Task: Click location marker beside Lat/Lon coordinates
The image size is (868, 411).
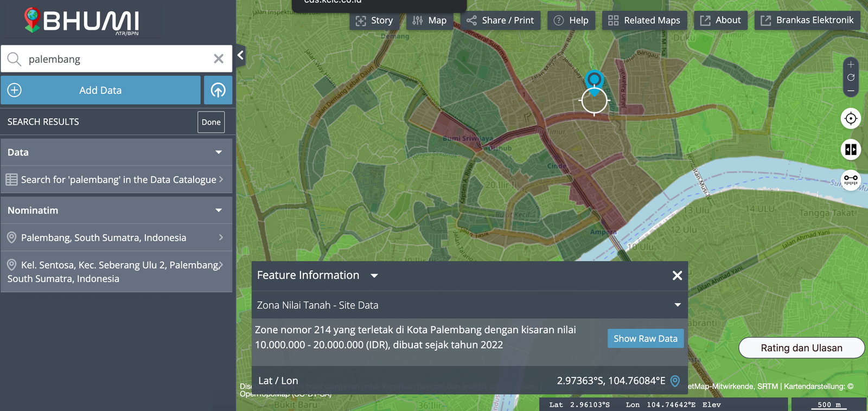Action: pos(675,381)
